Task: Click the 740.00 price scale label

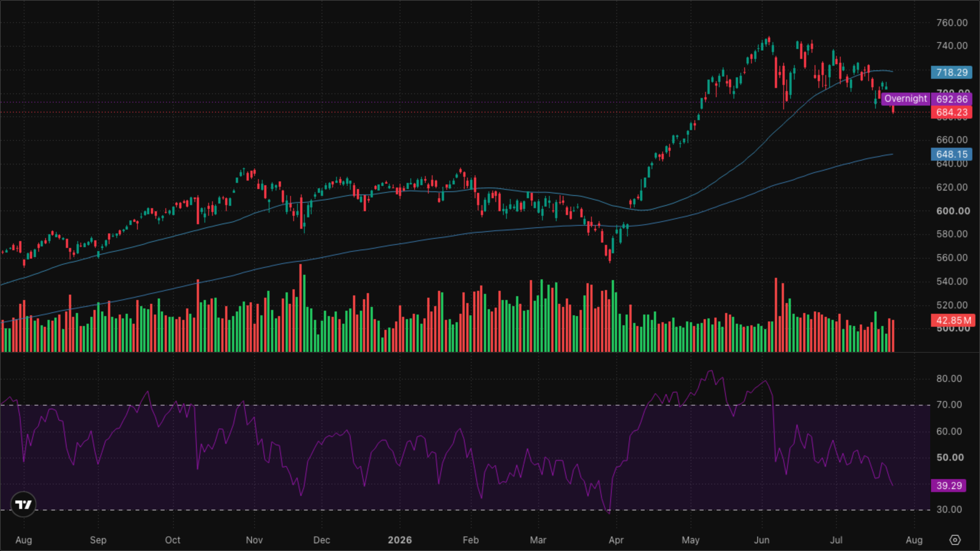Action: [952, 46]
